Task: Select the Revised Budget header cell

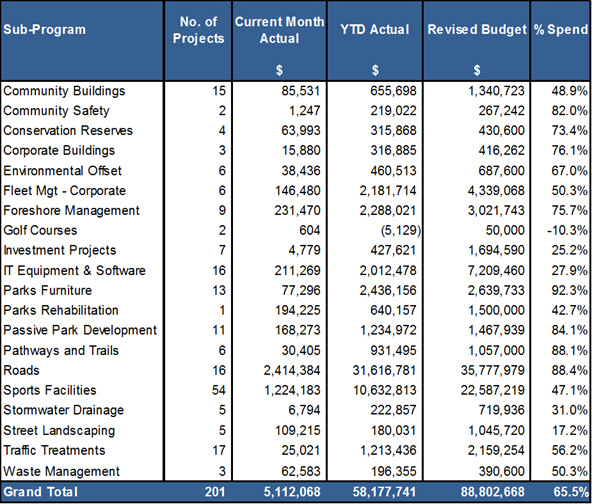Action: pyautogui.click(x=476, y=41)
